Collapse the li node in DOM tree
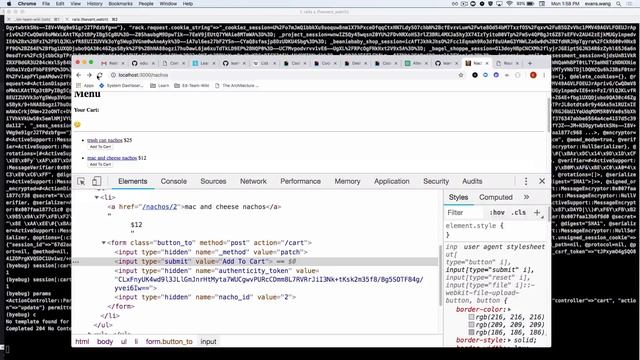The image size is (640, 360). [97, 198]
